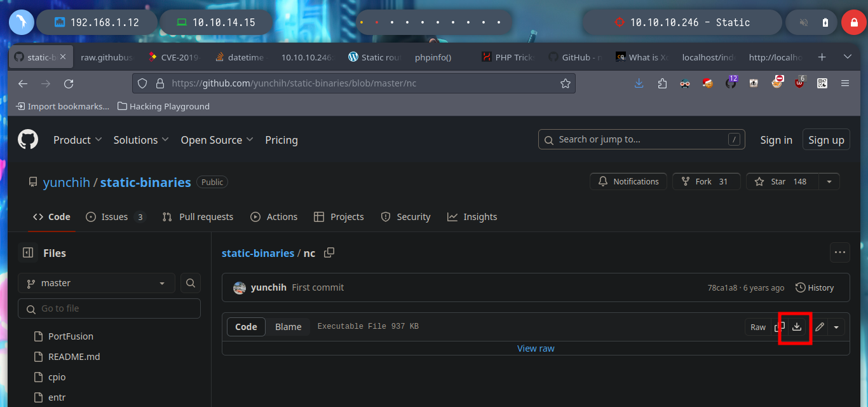Open the Firefox downloads panel
This screenshot has height=407, width=868.
tap(639, 83)
